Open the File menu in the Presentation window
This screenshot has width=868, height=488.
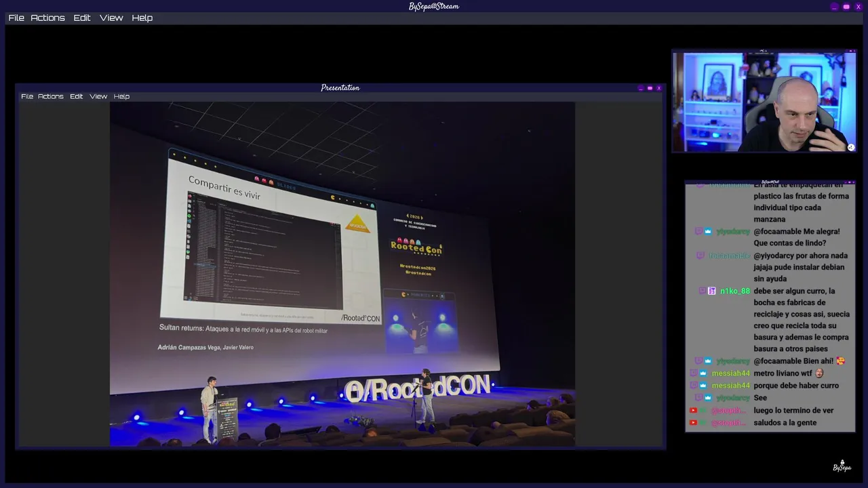pos(27,96)
